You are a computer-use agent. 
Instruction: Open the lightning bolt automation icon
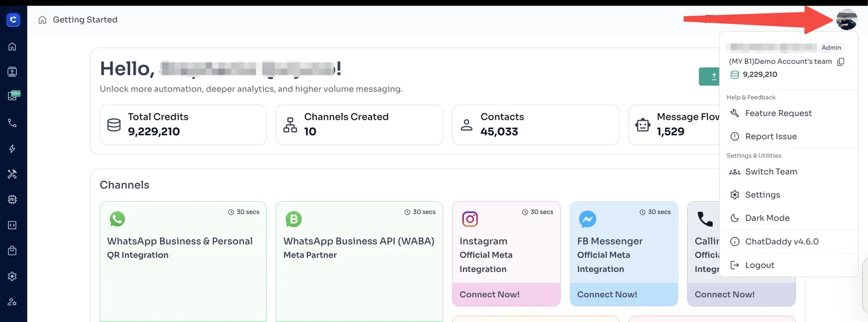click(x=12, y=149)
